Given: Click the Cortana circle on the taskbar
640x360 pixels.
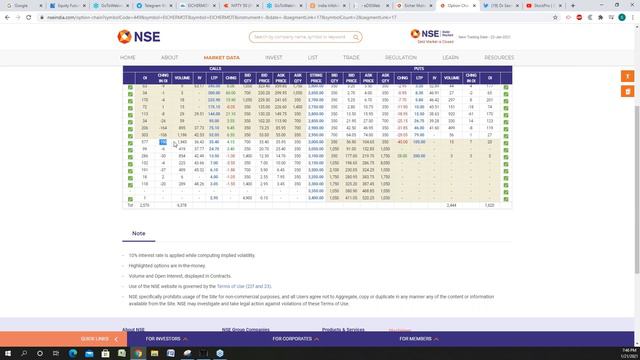Looking at the screenshot, I should tap(40, 353).
